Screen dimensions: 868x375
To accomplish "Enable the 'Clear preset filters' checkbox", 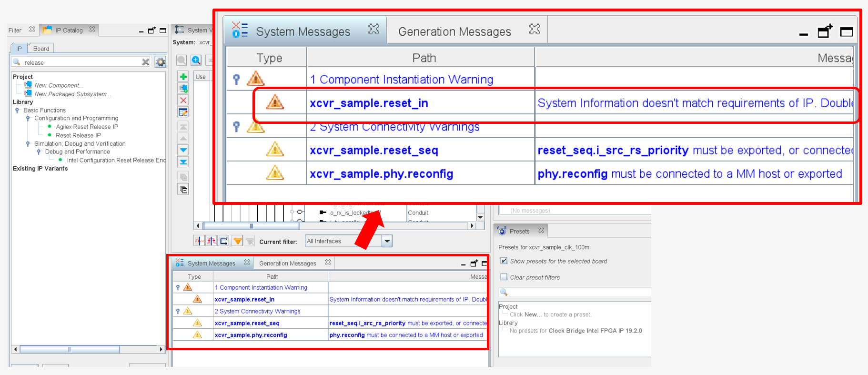I will pyautogui.click(x=504, y=277).
